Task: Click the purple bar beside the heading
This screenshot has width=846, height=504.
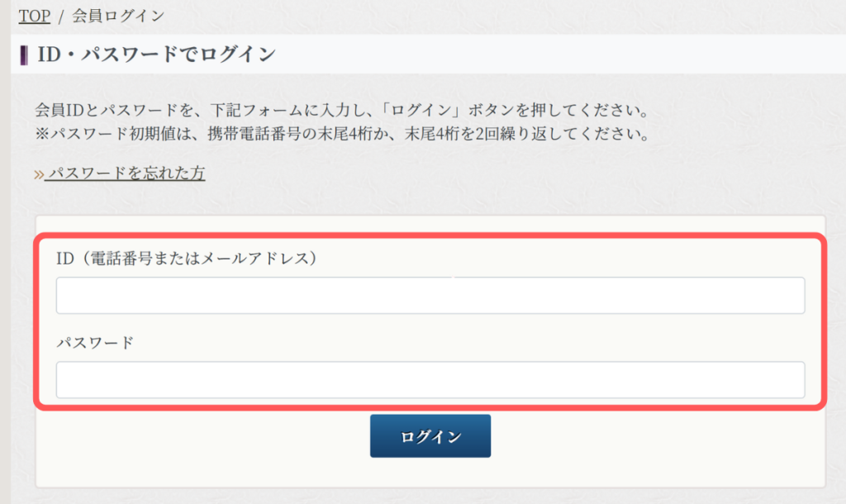Action: coord(23,55)
